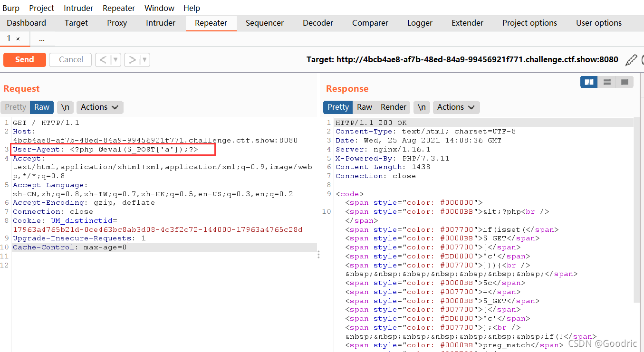Open the forward history dropdown arrow
The image size is (644, 352).
tap(145, 60)
